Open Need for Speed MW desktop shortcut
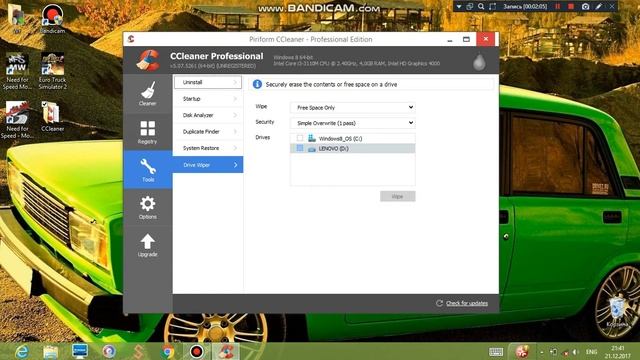The width and height of the screenshot is (640, 360). pyautogui.click(x=17, y=71)
